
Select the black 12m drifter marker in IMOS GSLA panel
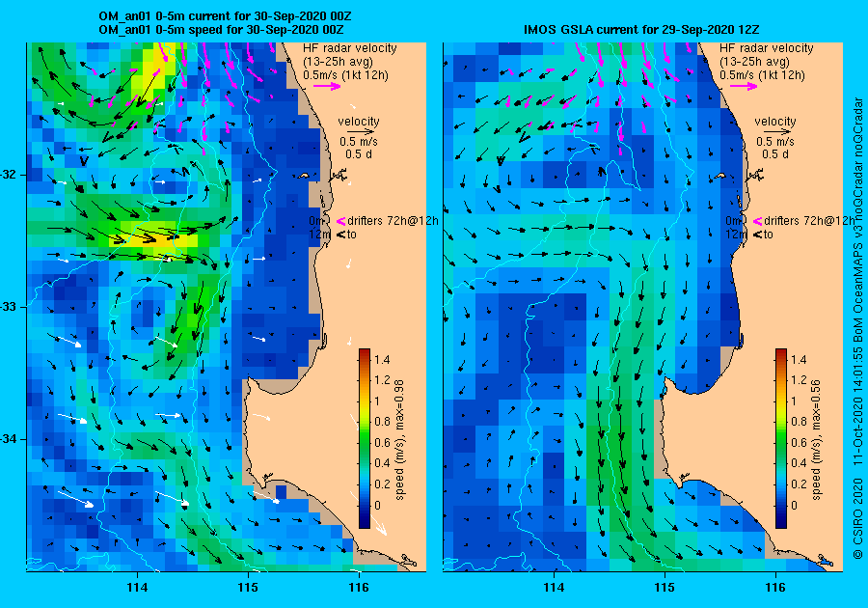point(757,235)
